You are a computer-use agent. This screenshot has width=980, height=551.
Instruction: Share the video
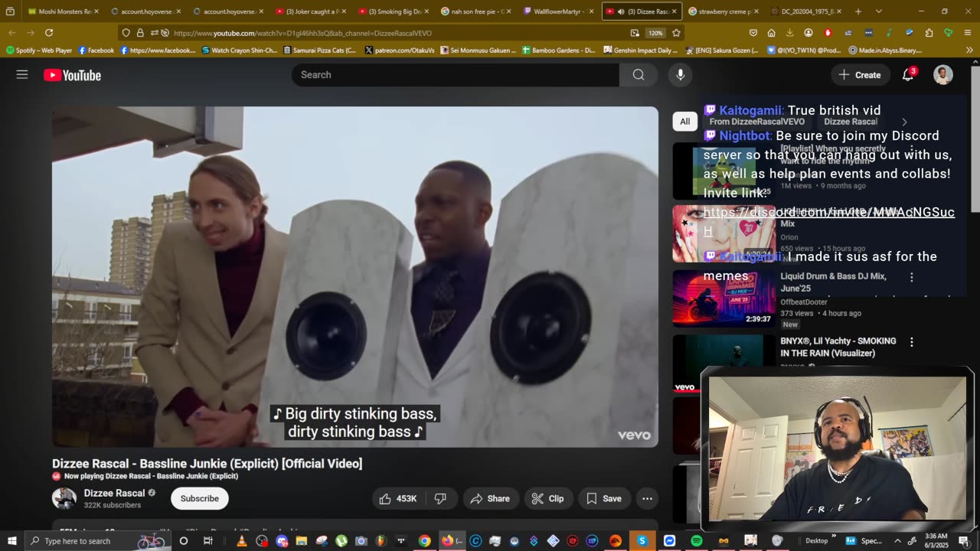click(x=490, y=498)
